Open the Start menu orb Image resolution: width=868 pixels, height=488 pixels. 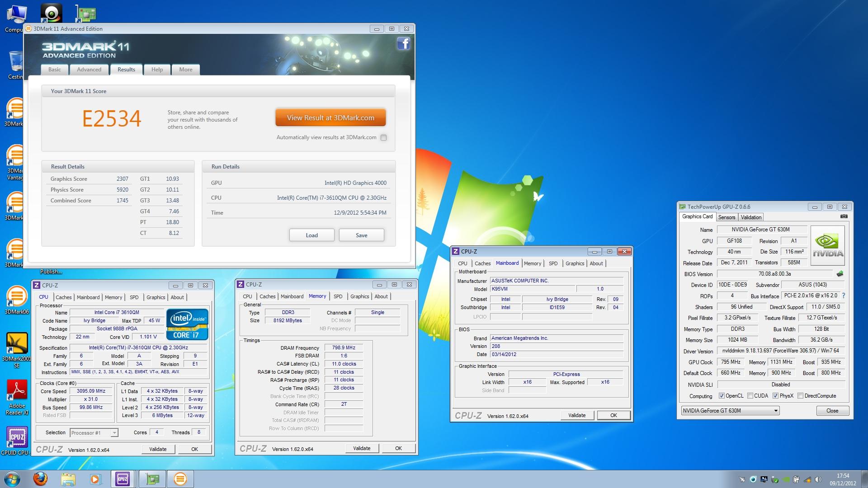click(12, 479)
